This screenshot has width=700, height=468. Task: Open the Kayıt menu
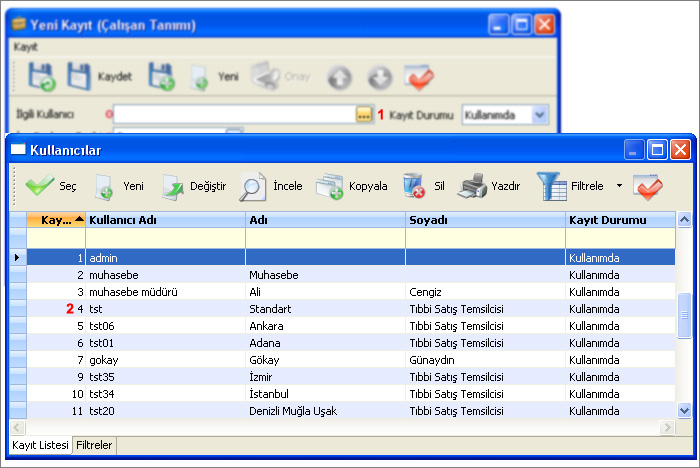[26, 47]
